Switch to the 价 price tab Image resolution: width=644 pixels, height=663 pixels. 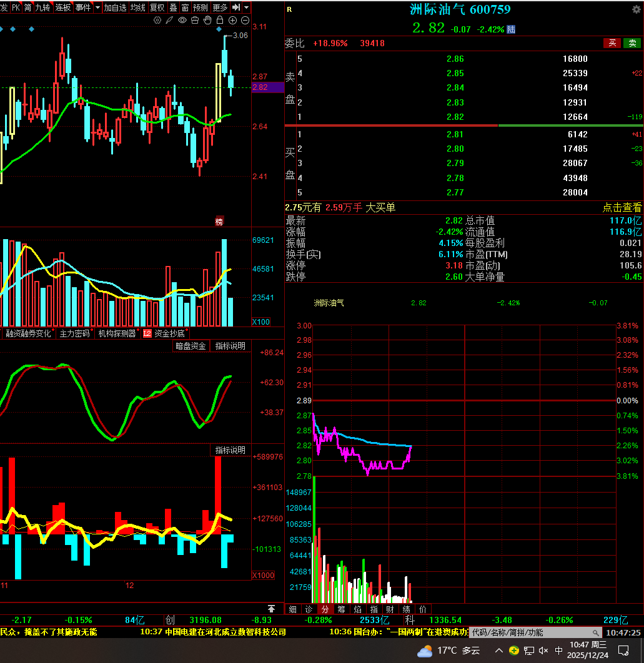423,609
